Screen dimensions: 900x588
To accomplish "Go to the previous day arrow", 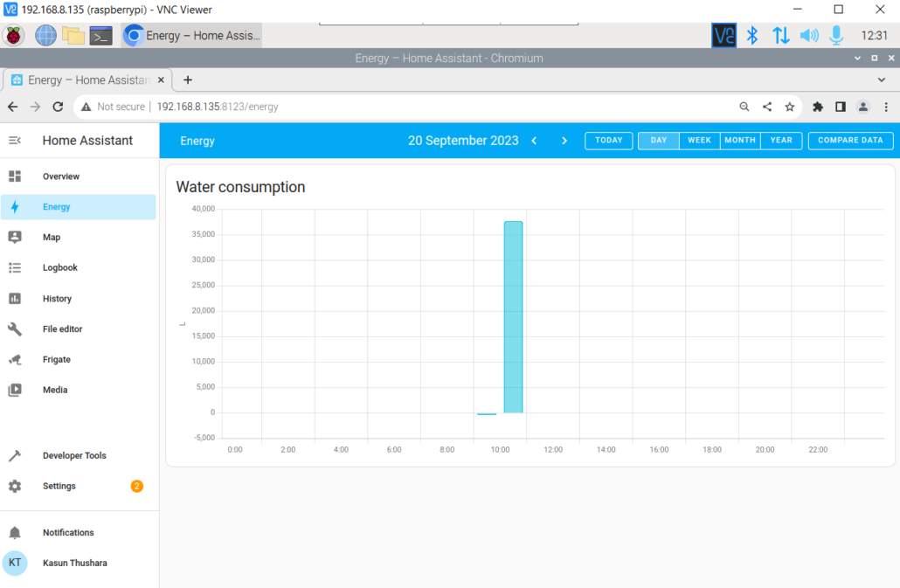I will click(x=535, y=141).
